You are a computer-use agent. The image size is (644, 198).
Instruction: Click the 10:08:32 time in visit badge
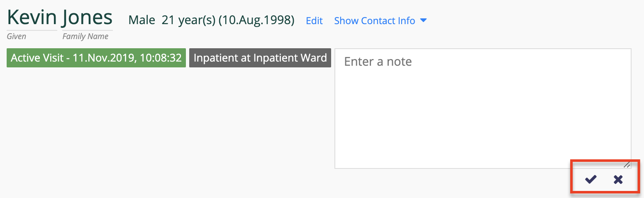coord(161,58)
